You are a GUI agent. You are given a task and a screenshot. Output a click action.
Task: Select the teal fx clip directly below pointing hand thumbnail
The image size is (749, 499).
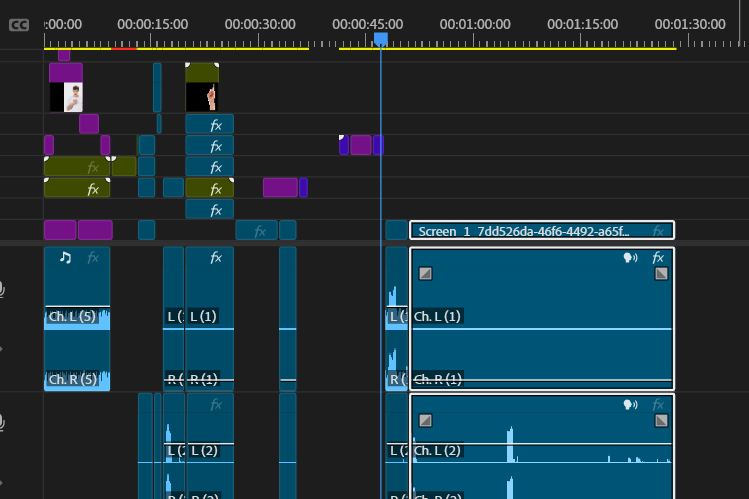coord(209,124)
